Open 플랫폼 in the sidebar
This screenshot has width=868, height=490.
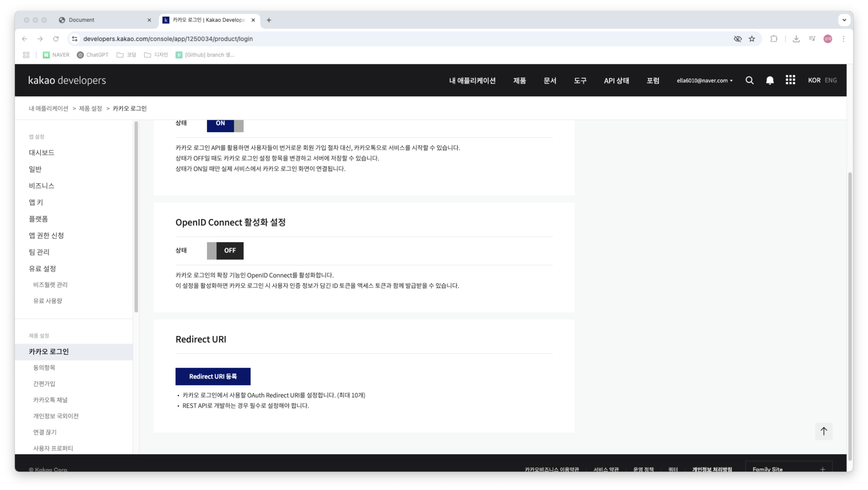(38, 219)
